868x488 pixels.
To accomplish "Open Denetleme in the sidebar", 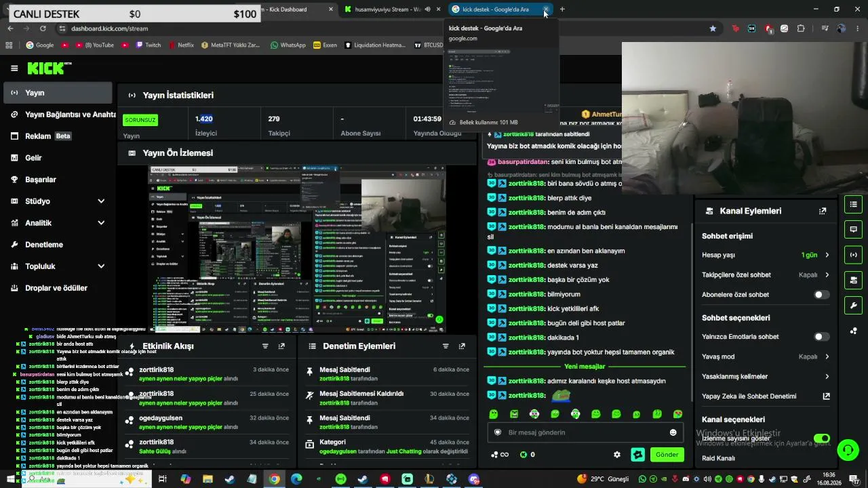I will [x=58, y=245].
